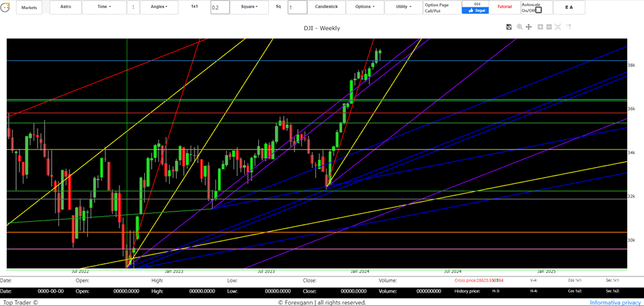This screenshot has width=644, height=306.
Task: Click the 38k price axis label
Action: [x=632, y=65]
